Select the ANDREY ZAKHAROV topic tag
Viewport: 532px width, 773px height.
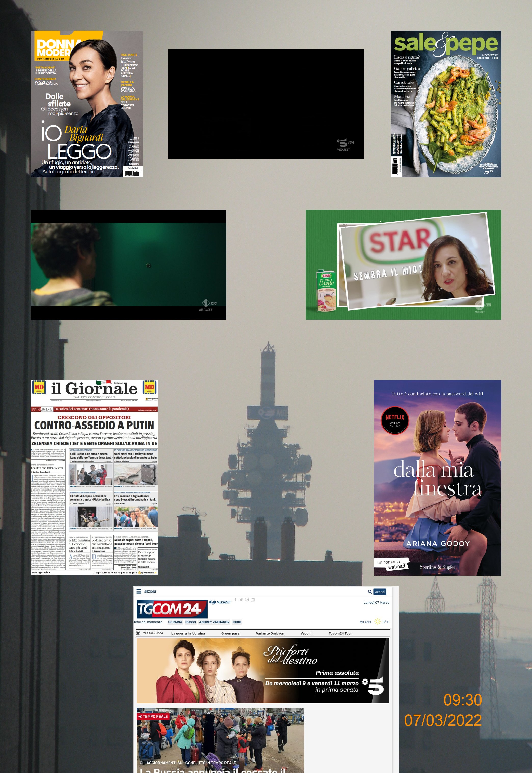click(x=214, y=622)
